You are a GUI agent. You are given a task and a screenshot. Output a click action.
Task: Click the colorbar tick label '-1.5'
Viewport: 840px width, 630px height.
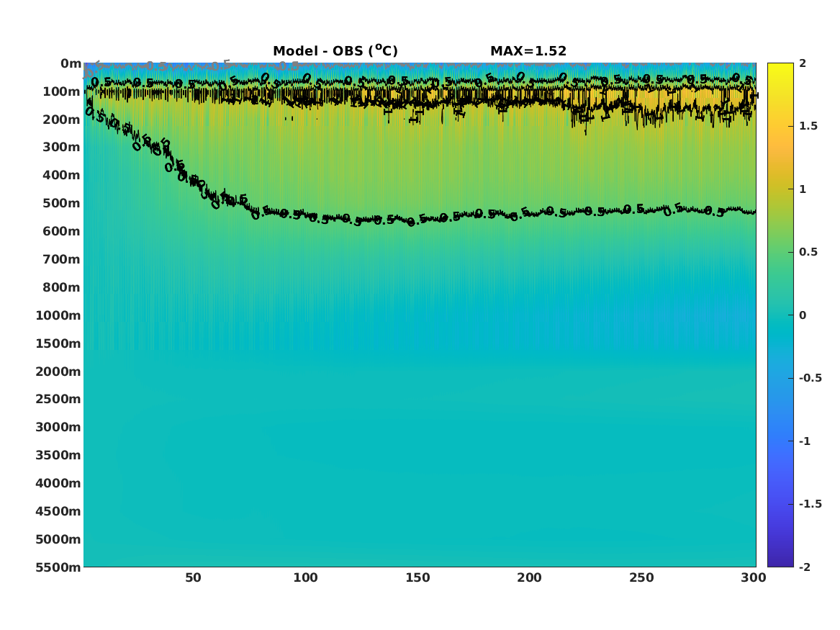point(810,504)
